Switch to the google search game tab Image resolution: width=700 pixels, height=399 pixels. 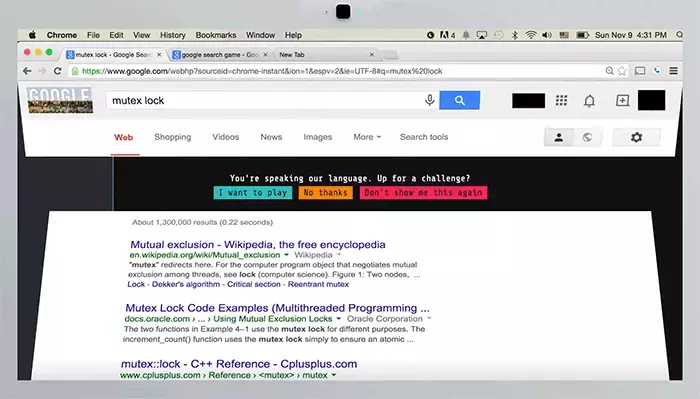point(220,54)
